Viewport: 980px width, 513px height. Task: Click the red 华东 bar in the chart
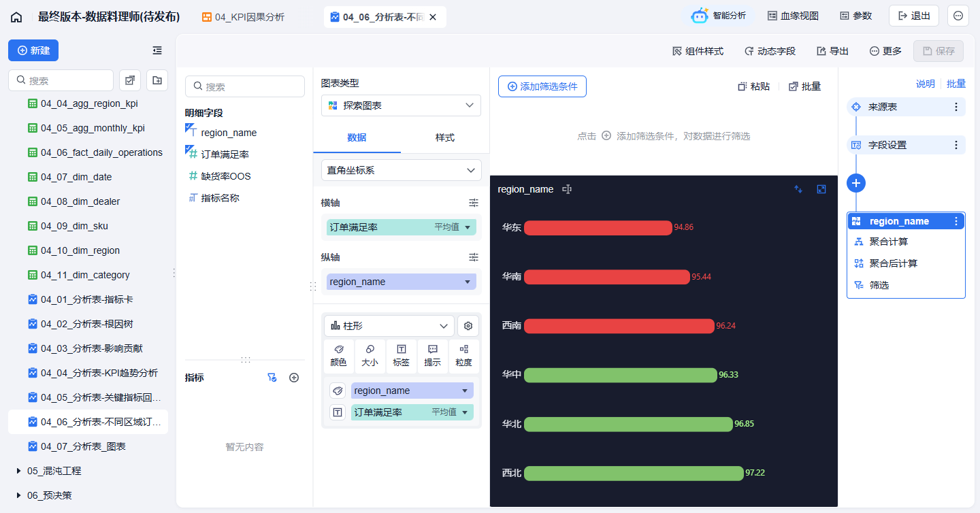tap(598, 228)
